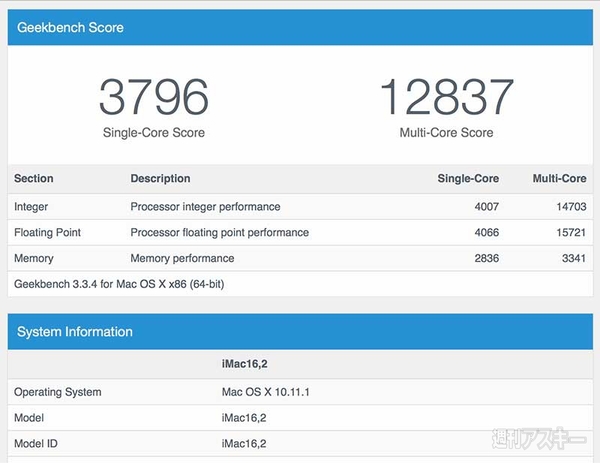Select the Model ID row label
The image size is (600, 463).
[36, 443]
